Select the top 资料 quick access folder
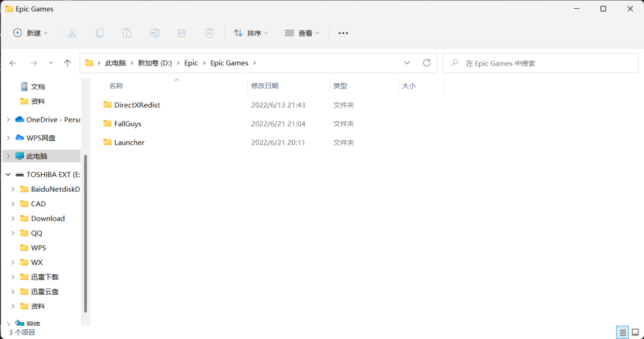644x339 pixels. [x=38, y=101]
